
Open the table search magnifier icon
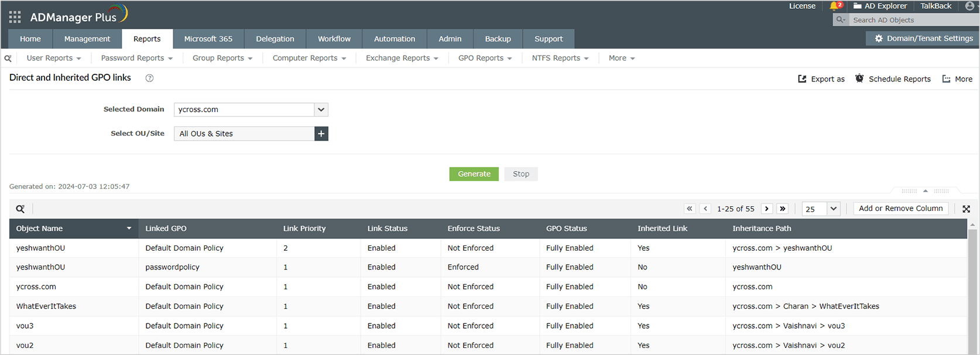coord(20,209)
